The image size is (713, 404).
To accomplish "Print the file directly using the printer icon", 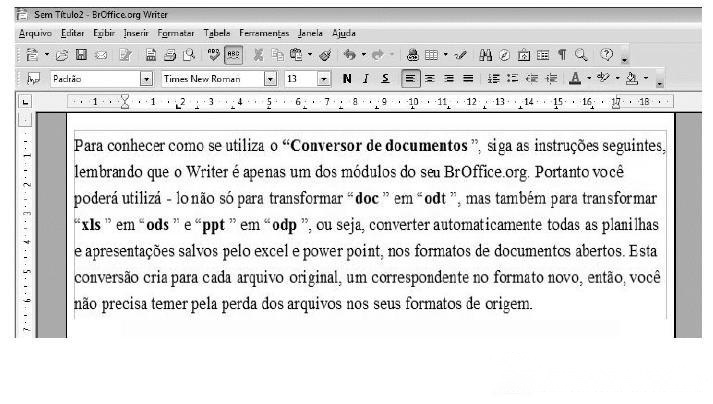I will (170, 55).
